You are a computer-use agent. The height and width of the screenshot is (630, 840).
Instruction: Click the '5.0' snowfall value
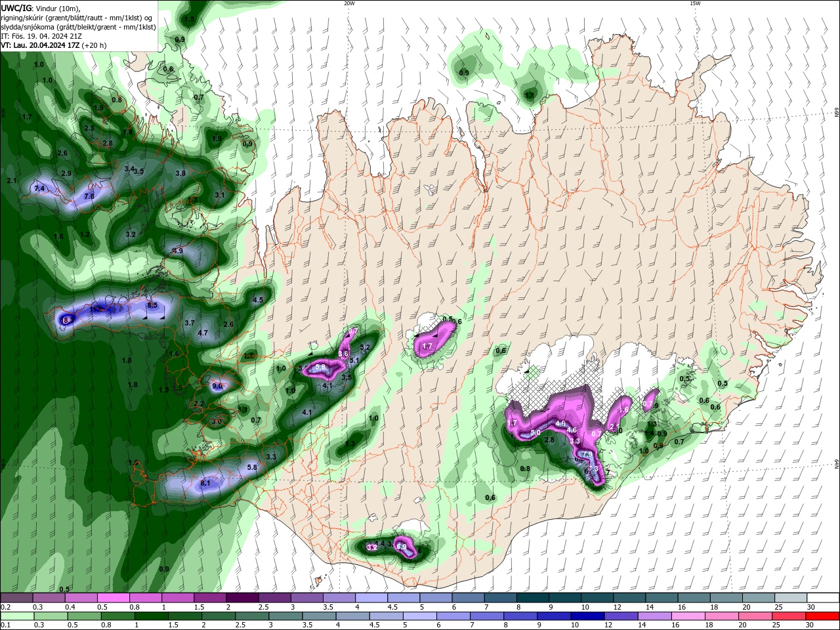[x=535, y=432]
